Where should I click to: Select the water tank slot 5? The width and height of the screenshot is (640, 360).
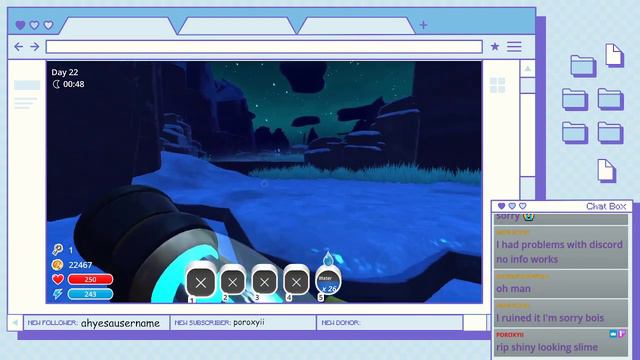tap(328, 282)
